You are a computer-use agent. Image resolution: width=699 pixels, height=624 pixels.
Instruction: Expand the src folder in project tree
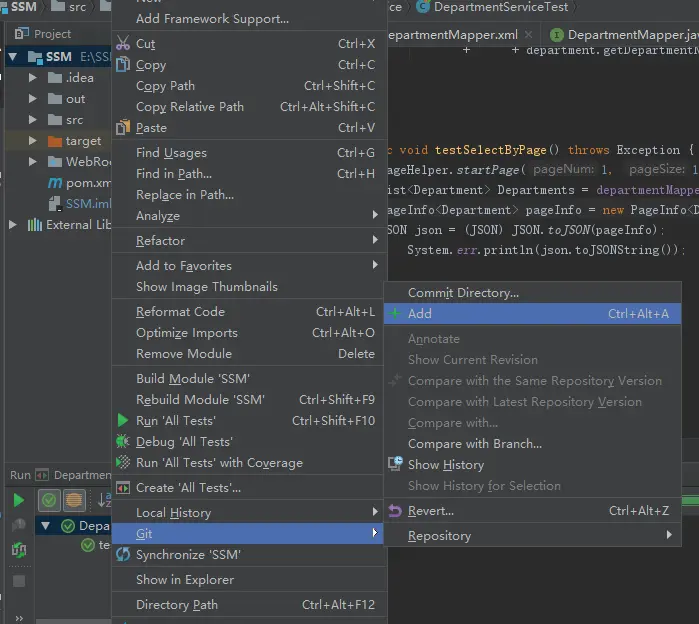(x=33, y=119)
